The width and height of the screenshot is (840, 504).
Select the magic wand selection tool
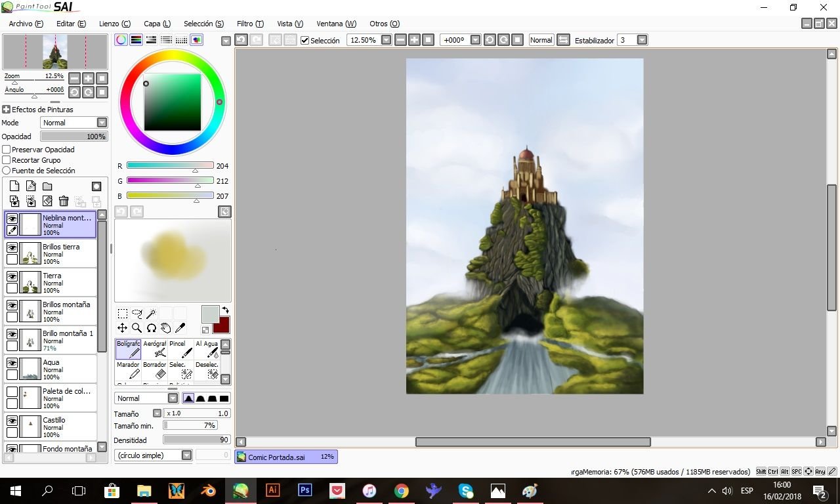151,314
